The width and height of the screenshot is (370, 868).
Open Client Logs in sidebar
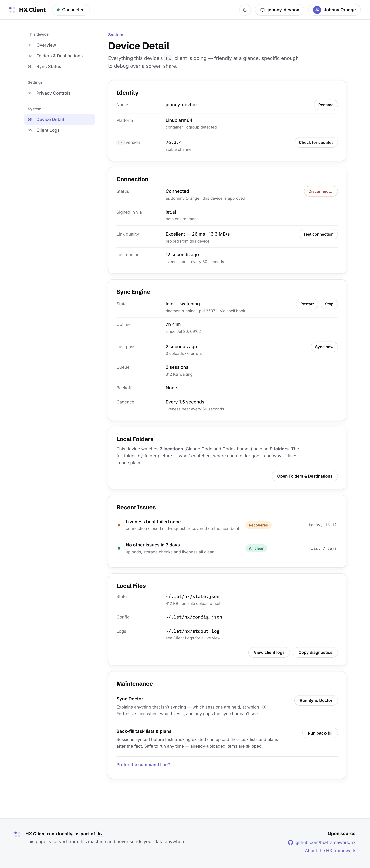point(59,130)
